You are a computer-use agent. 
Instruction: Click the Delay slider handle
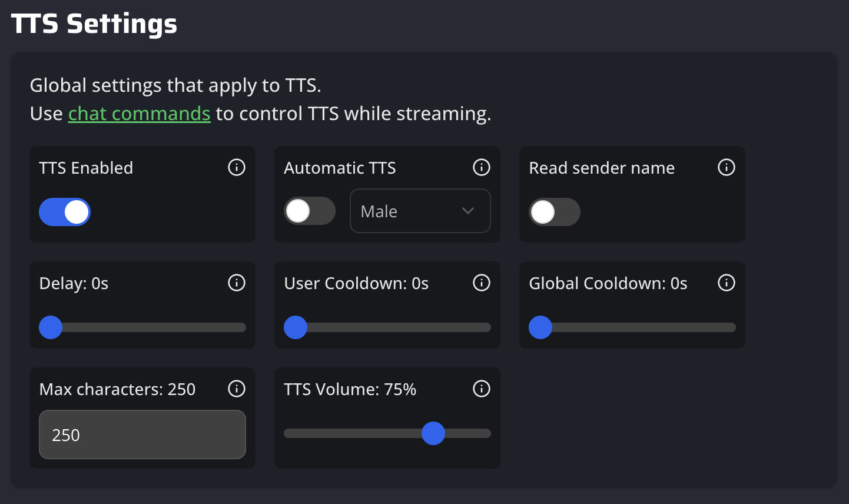tap(51, 327)
